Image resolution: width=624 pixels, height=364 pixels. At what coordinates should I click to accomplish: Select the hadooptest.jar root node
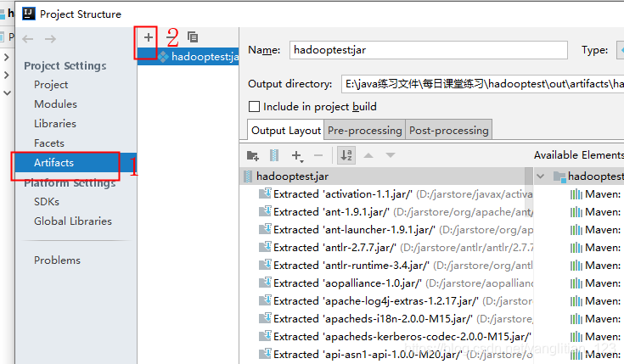(x=382, y=176)
